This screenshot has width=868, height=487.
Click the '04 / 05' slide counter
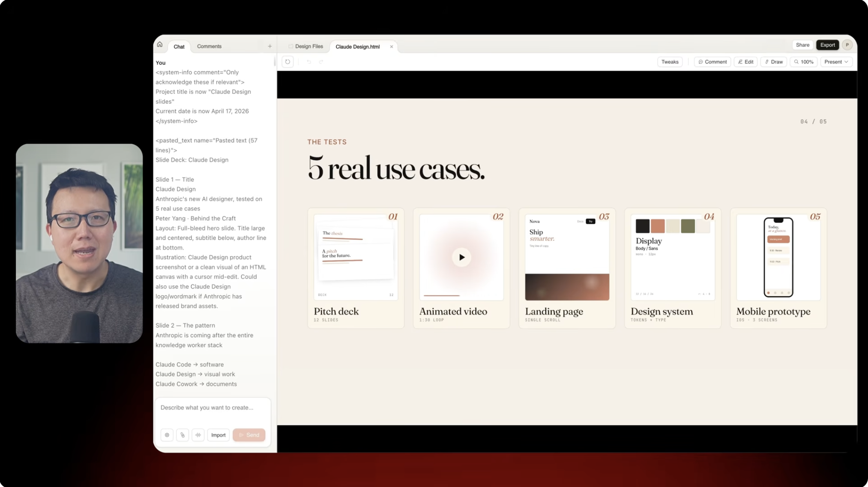tap(813, 122)
